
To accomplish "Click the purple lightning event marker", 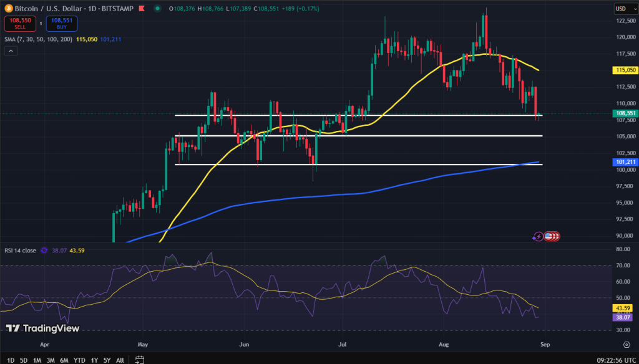I will click(x=538, y=236).
